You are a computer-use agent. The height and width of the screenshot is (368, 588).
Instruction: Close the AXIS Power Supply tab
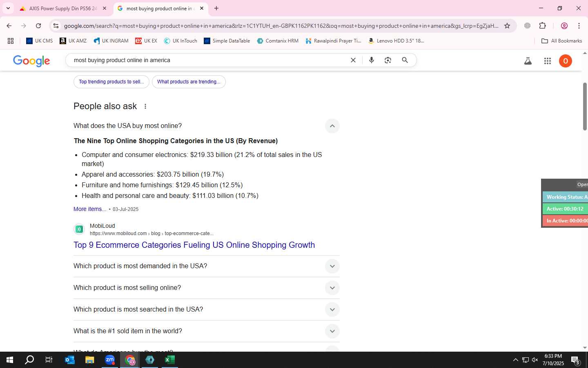[105, 8]
